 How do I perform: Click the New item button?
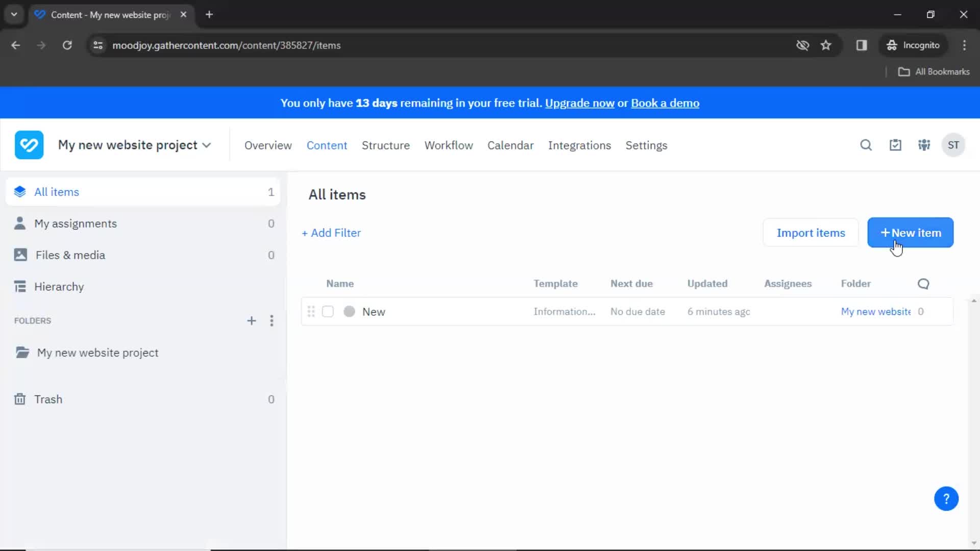(910, 233)
